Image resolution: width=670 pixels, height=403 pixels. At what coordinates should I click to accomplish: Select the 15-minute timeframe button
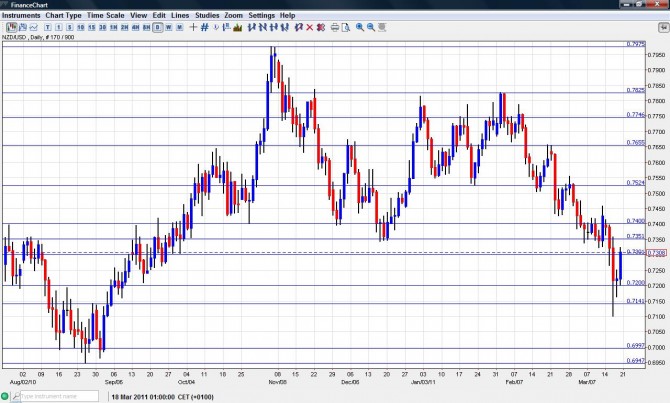click(x=91, y=27)
